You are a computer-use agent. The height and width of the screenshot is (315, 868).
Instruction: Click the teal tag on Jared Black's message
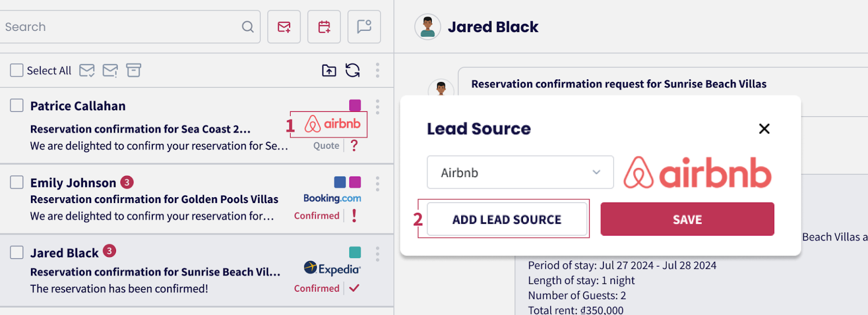pyautogui.click(x=355, y=252)
